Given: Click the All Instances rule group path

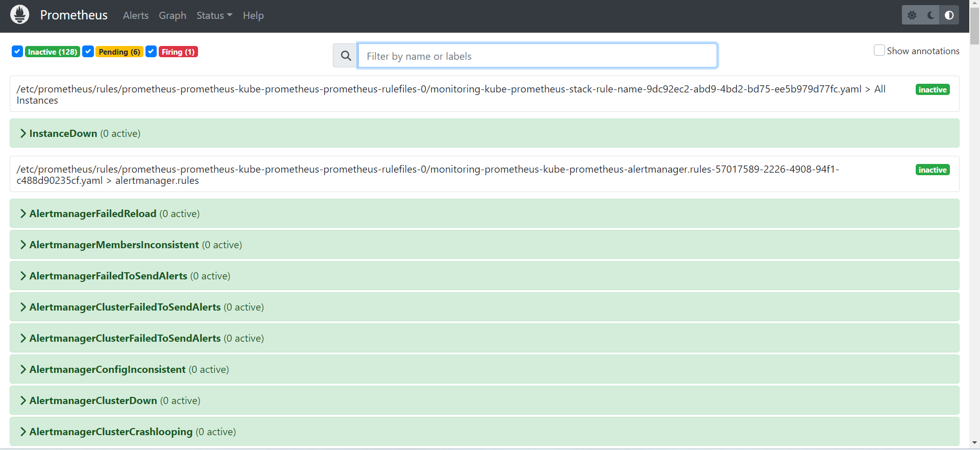Looking at the screenshot, I should 451,94.
